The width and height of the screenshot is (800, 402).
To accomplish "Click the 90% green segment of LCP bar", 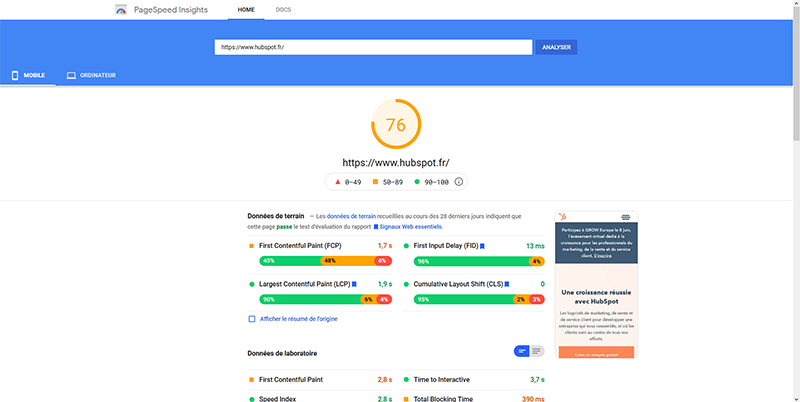I will pos(310,299).
